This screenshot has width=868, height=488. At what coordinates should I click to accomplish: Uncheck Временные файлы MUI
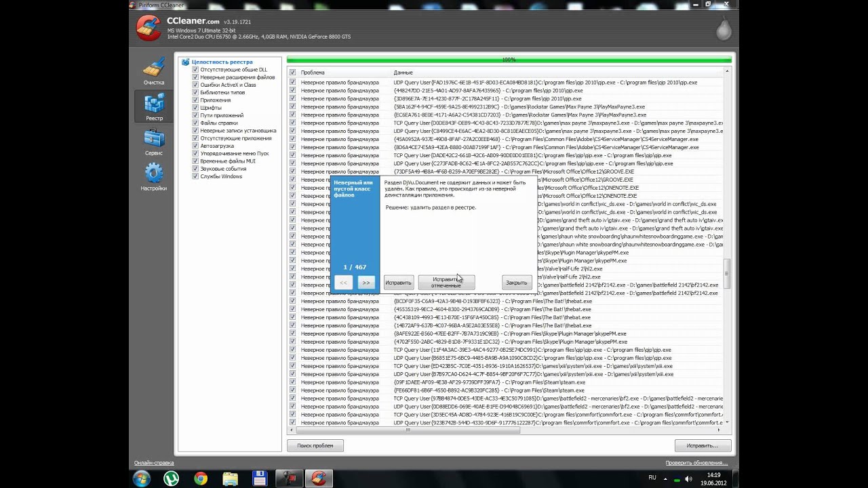tap(195, 161)
